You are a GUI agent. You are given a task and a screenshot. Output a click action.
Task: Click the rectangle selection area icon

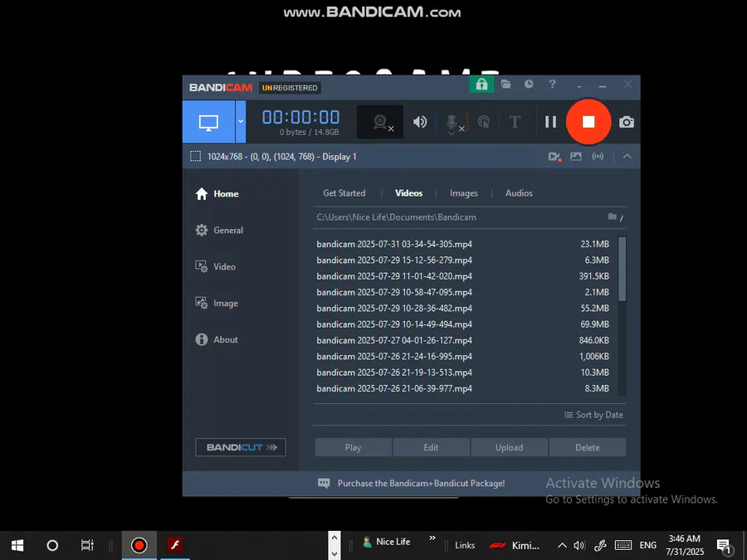click(195, 157)
